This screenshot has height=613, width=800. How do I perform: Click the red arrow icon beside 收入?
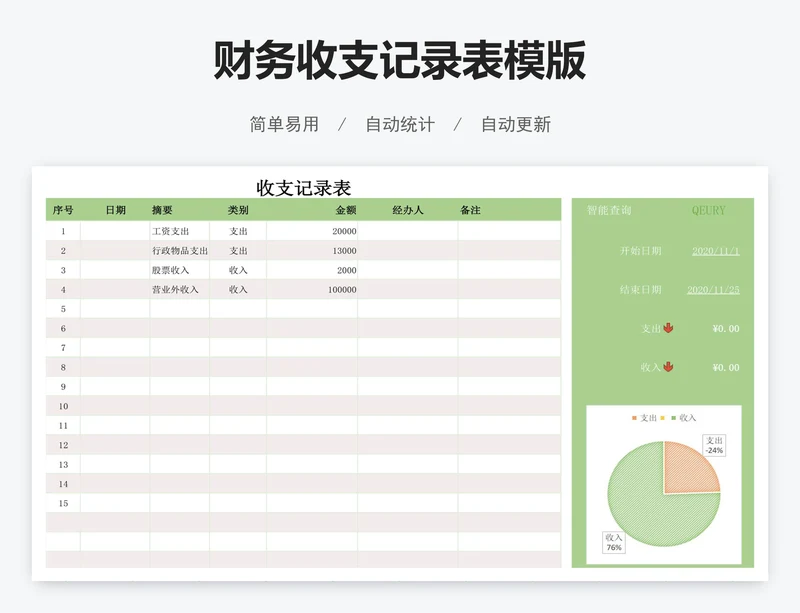tap(668, 367)
